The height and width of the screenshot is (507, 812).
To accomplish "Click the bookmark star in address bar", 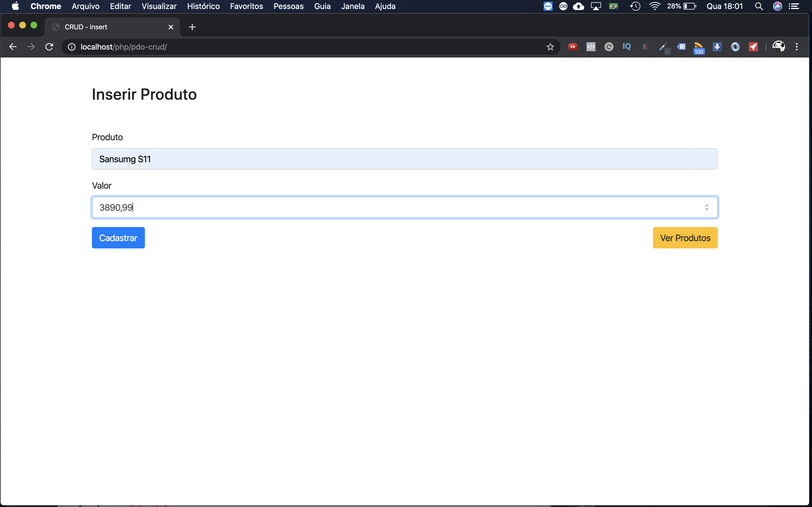I will 550,47.
